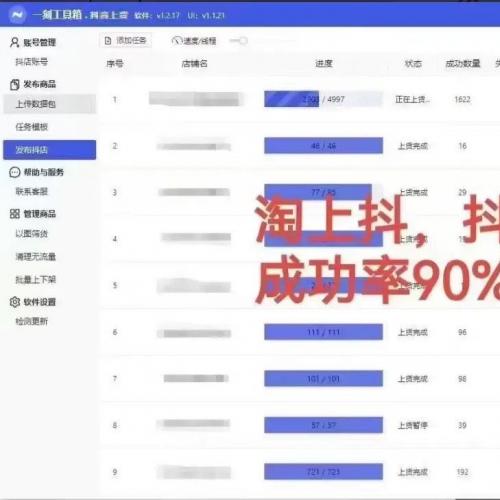Click the 上货完成 status in row 7
Image resolution: width=500 pixels, height=500 pixels.
(413, 379)
